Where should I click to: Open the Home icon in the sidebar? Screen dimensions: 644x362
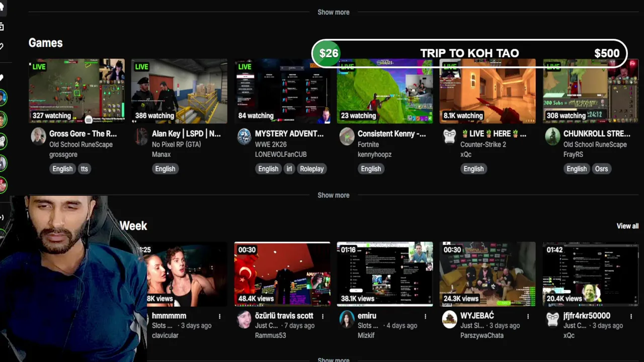[2, 8]
